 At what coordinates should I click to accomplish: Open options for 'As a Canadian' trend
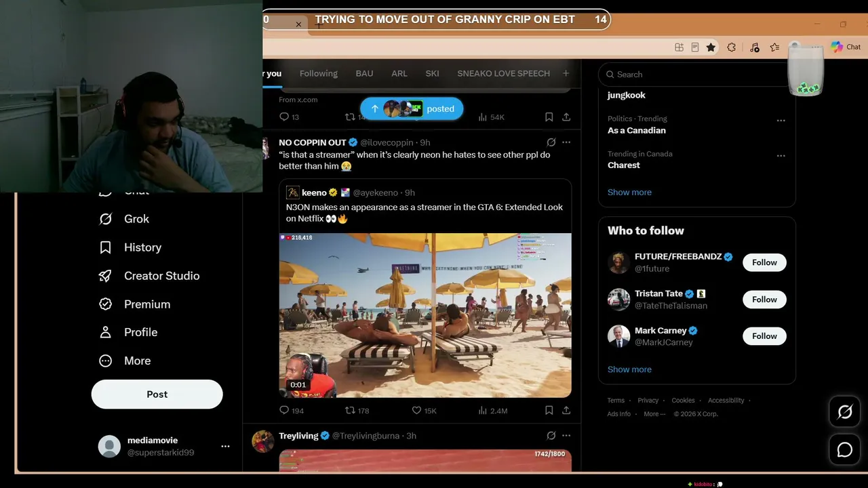[781, 121]
